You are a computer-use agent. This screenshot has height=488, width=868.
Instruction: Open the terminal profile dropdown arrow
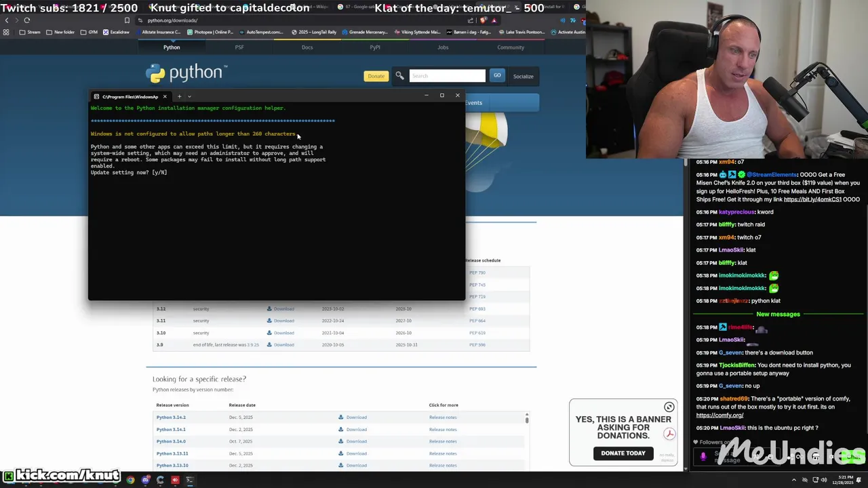[189, 96]
